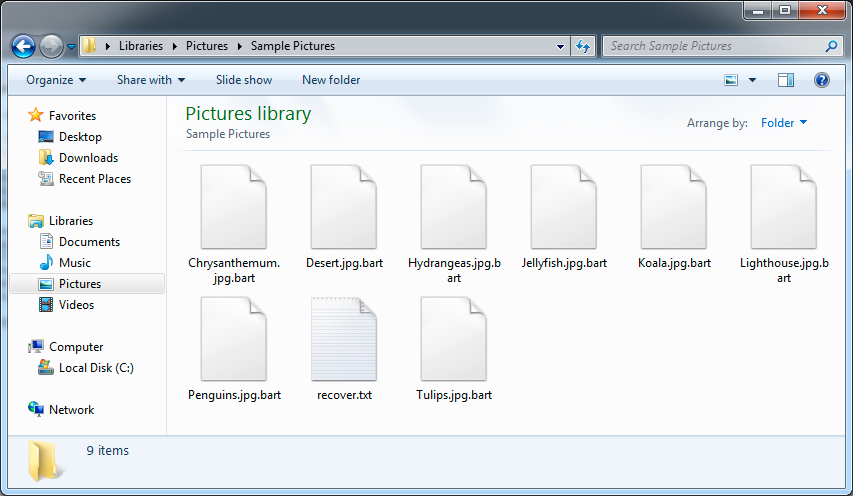Viewport: 853px width, 496px height.
Task: Expand the Arrange by Folder dropdown
Action: [x=784, y=123]
